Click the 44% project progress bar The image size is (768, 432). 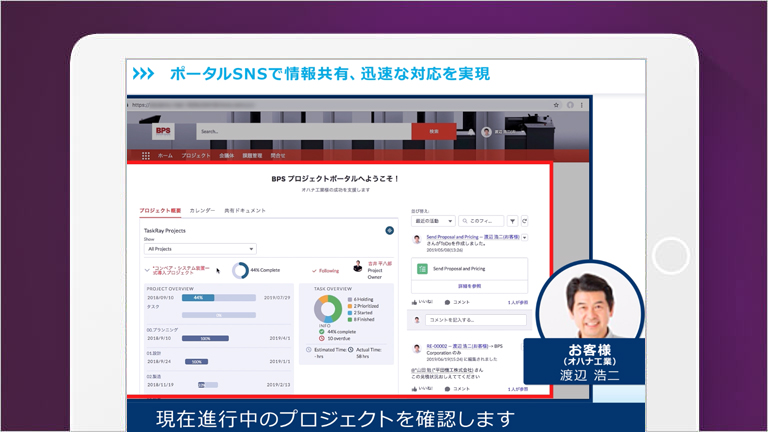198,297
